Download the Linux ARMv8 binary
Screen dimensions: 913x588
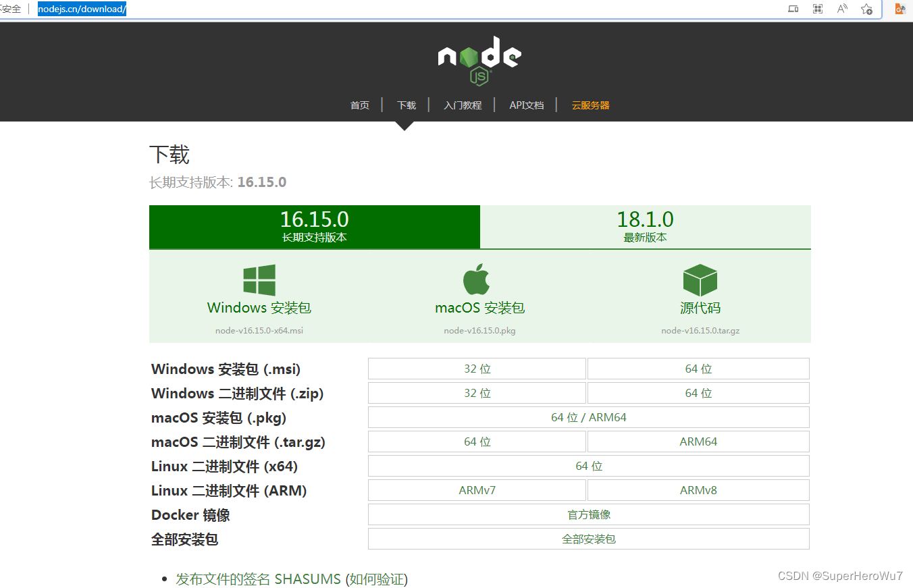(698, 490)
